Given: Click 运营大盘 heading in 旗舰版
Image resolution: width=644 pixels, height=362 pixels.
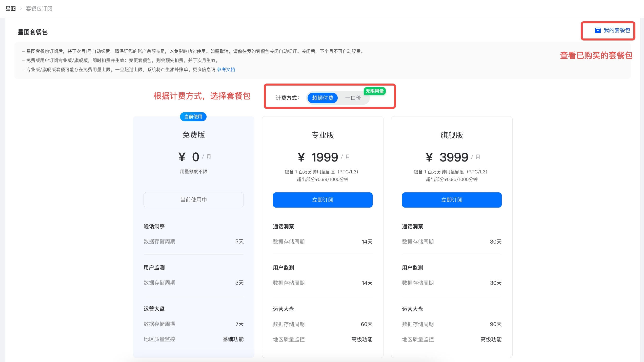Looking at the screenshot, I should [x=413, y=309].
